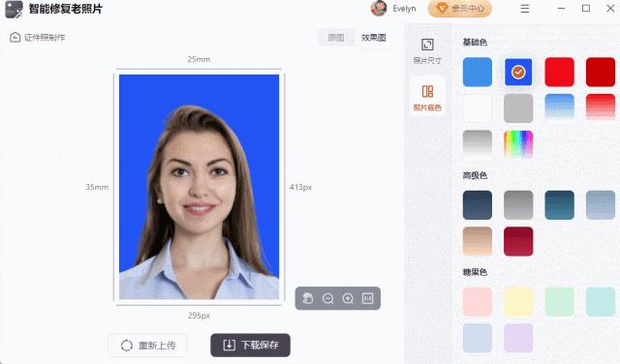Pick the gray gradient premium swatch
620x364 pixels.
518,205
